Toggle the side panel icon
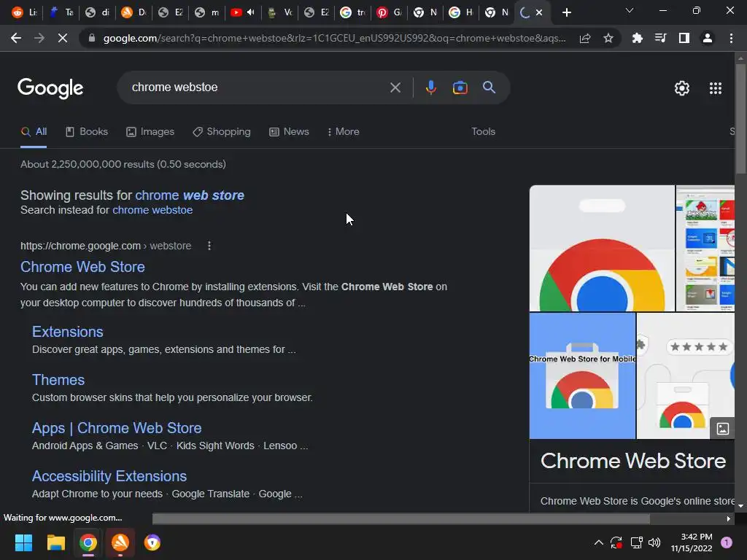The height and width of the screenshot is (560, 747). coord(684,38)
